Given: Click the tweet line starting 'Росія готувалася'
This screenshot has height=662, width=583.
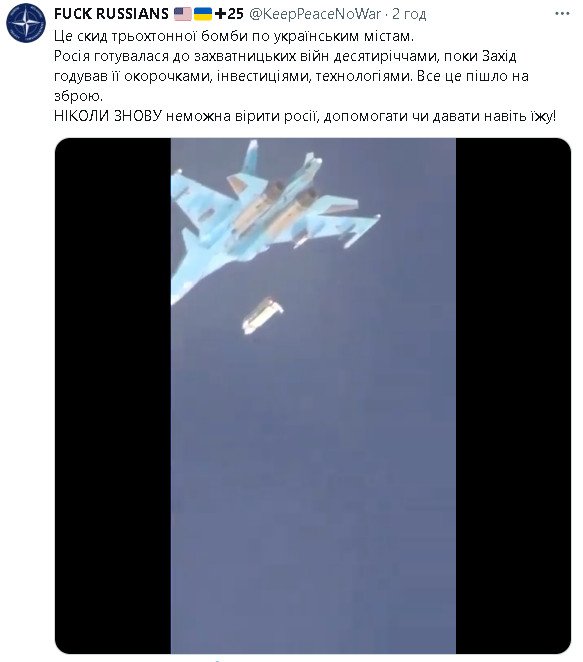Looking at the screenshot, I should coord(285,56).
